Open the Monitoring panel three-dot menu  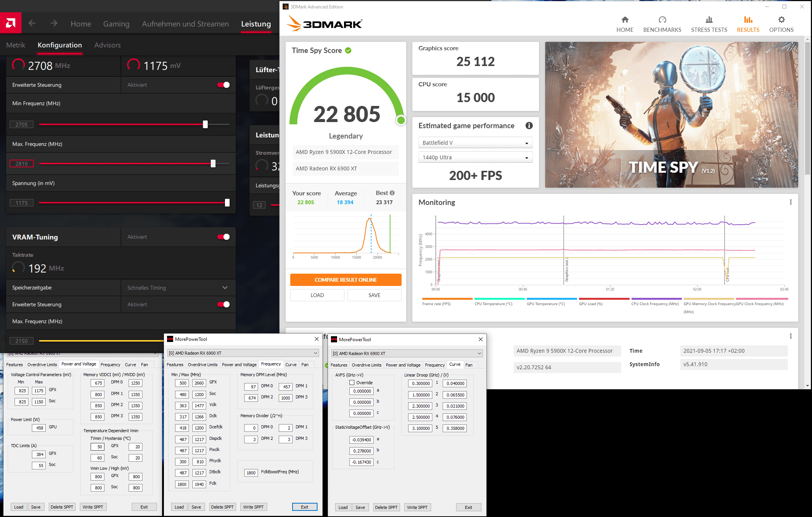point(791,202)
